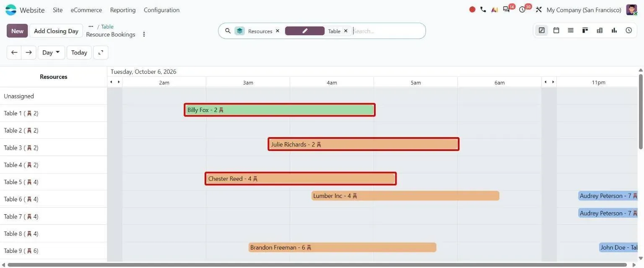The width and height of the screenshot is (644, 268).
Task: Select the Table 5 row label
Action: [x=21, y=182]
